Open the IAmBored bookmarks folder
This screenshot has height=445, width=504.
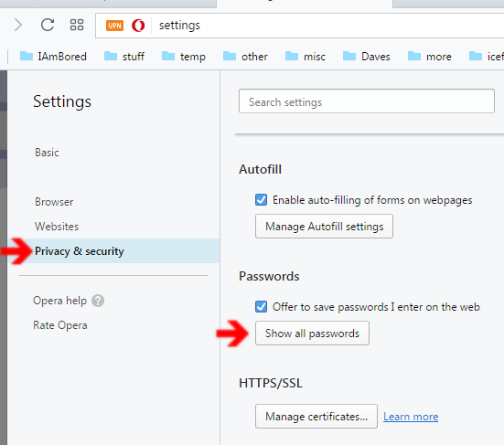point(53,57)
